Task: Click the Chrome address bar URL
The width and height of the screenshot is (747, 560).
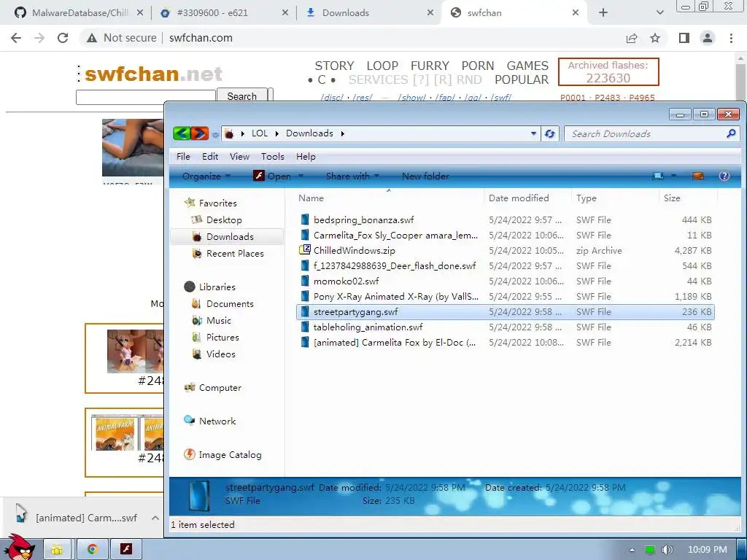Action: [201, 38]
